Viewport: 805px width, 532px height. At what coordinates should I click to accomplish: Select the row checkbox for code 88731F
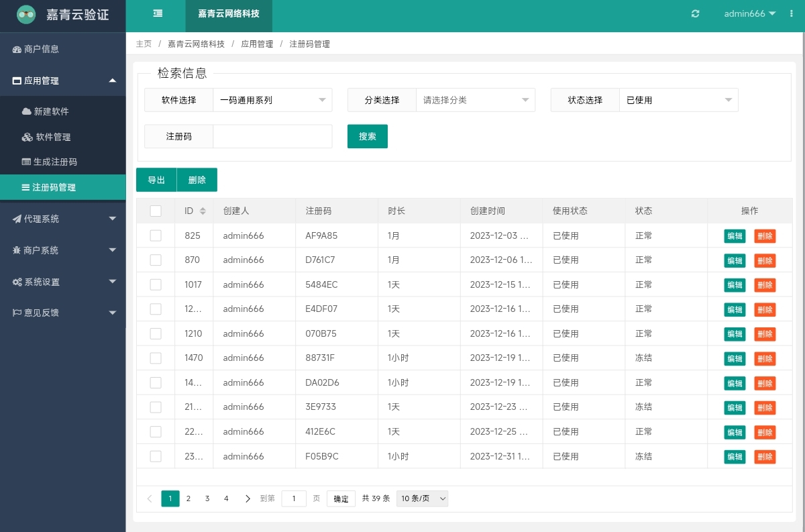156,358
